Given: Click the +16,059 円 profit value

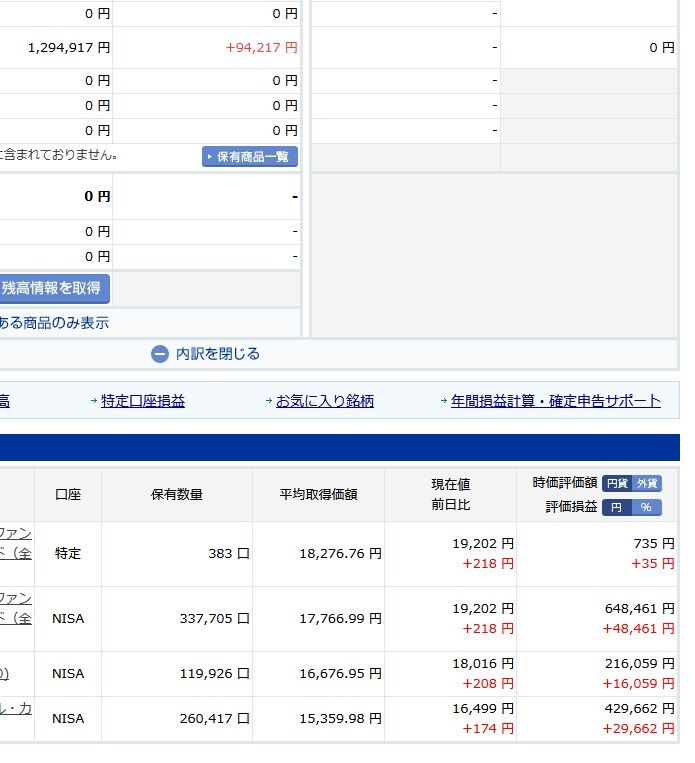Looking at the screenshot, I should pyautogui.click(x=639, y=684).
